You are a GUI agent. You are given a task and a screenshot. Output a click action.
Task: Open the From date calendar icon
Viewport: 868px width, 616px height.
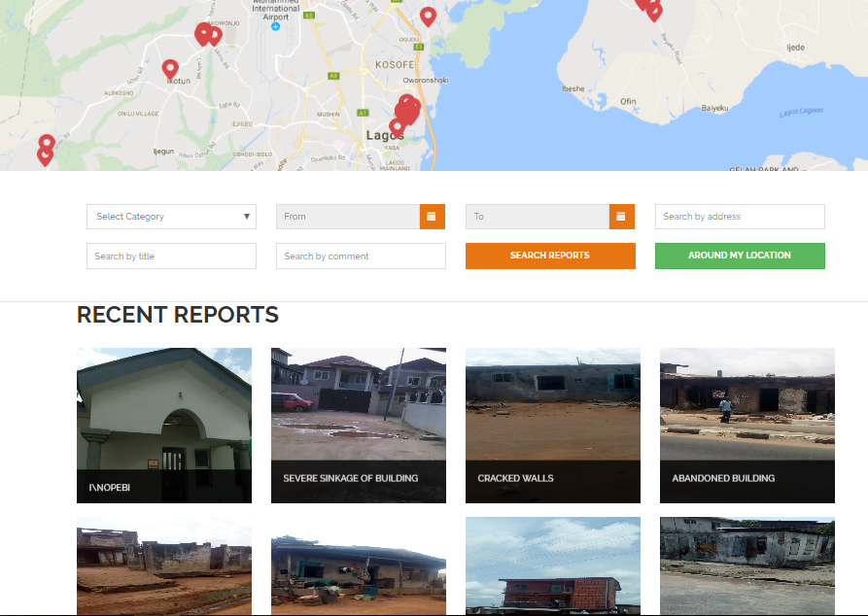432,217
